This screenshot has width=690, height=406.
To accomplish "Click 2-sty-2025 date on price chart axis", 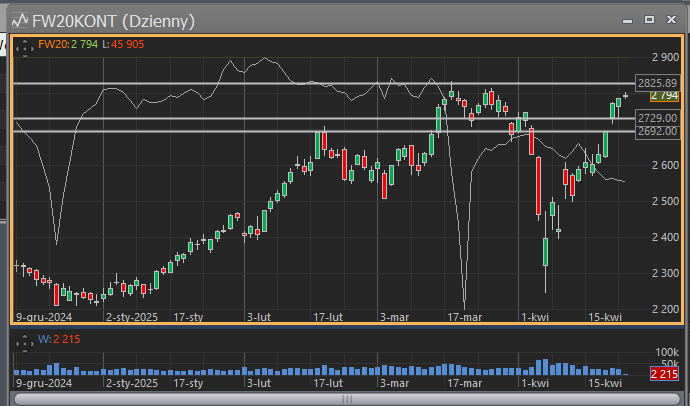I will (x=132, y=317).
